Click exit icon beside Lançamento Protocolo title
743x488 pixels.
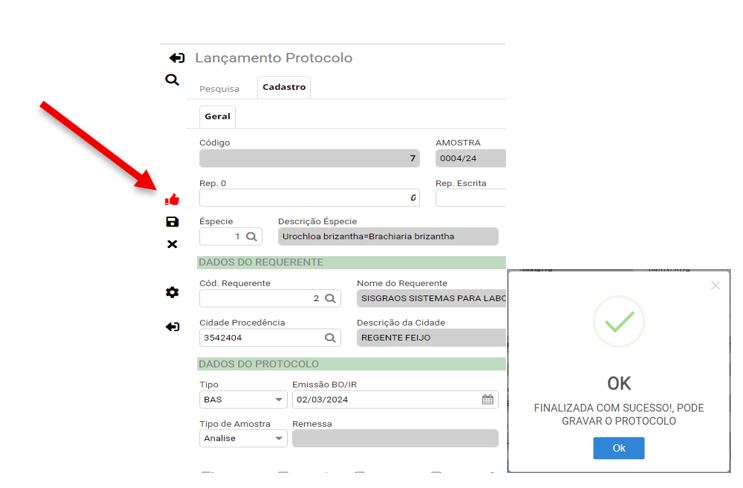177,59
